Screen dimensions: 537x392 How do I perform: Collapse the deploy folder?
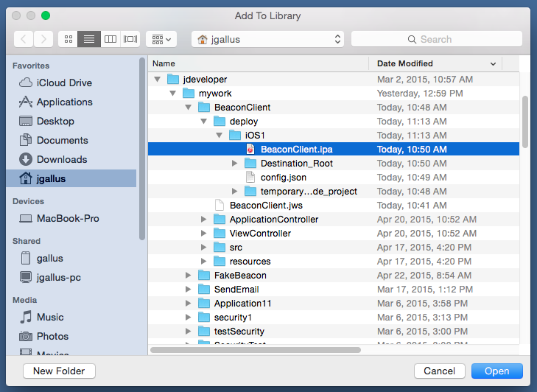[x=204, y=122]
